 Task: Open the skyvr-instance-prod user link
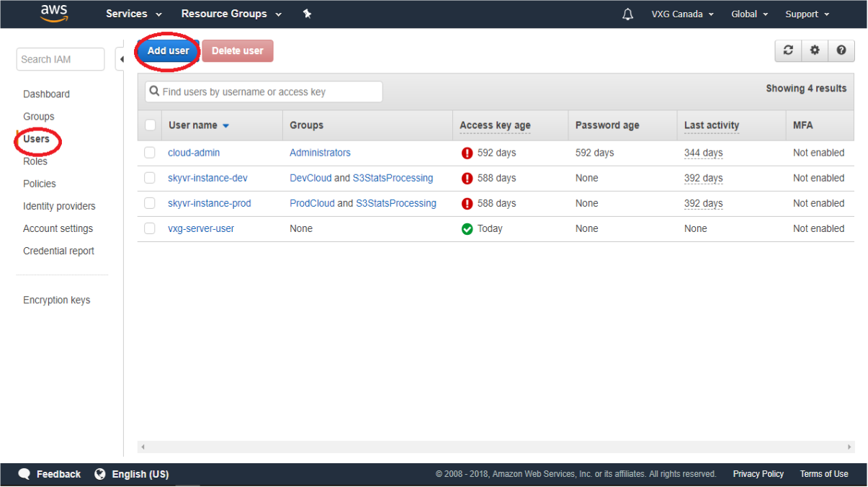click(210, 203)
